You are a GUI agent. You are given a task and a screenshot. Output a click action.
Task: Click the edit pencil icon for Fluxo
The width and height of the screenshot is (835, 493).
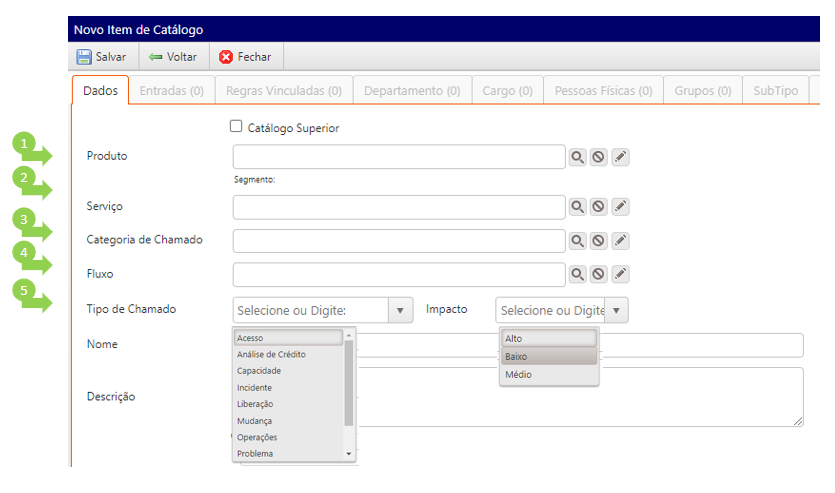click(620, 273)
